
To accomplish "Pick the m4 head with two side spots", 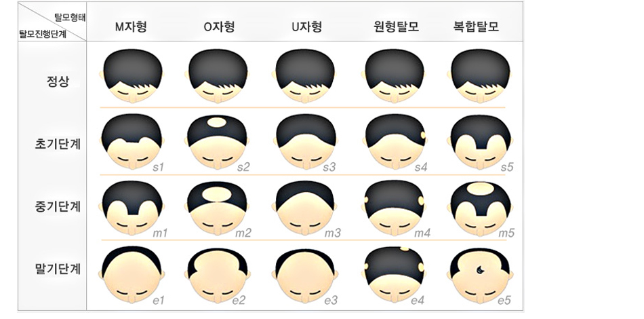I will point(395,208).
